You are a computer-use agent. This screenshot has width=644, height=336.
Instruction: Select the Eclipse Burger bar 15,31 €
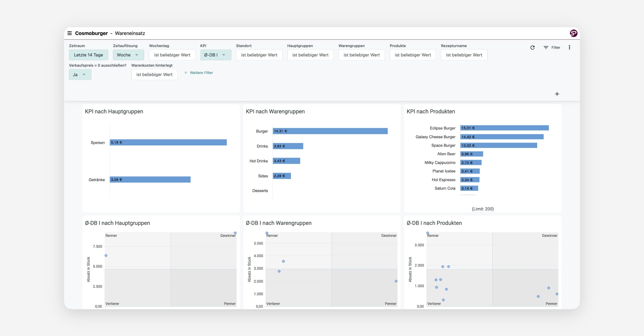(504, 128)
